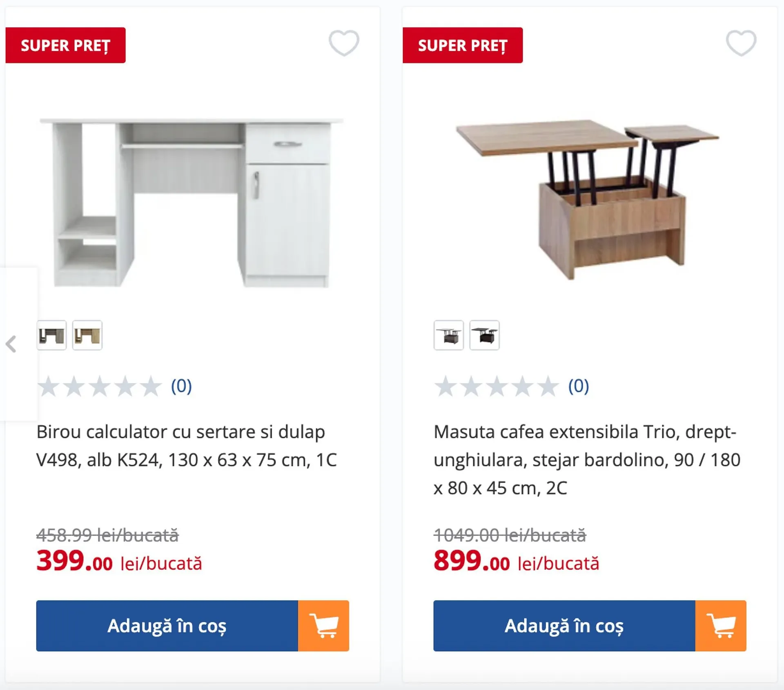Click the star rating of the coffee table
Viewport: 784px width, 690px height.
[497, 386]
